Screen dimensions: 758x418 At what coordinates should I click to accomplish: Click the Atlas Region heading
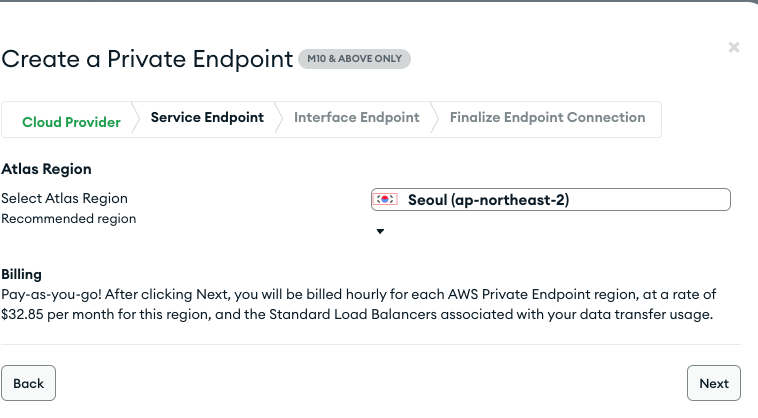[x=47, y=169]
